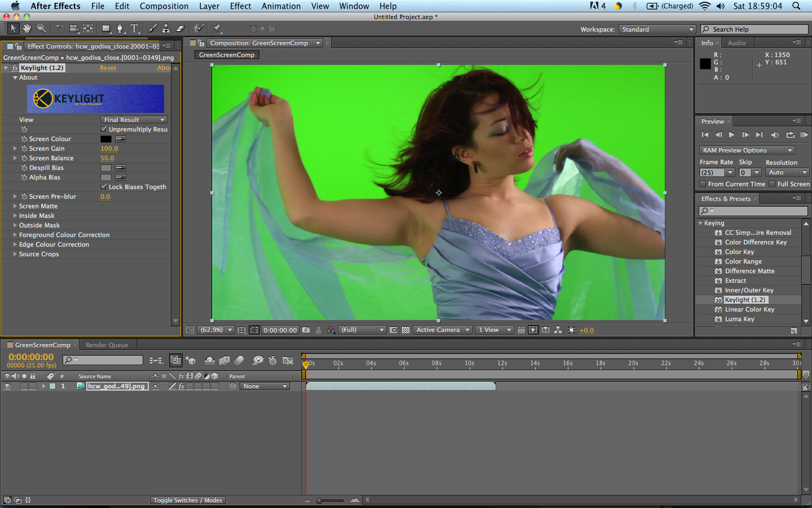Select the Horizontal Type tool
Viewport: 812px width, 508px height.
point(133,28)
